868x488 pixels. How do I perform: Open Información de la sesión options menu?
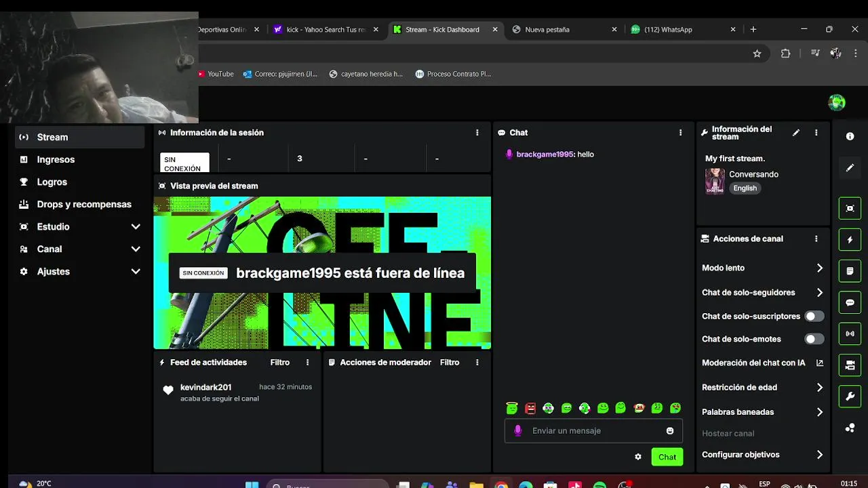click(477, 133)
